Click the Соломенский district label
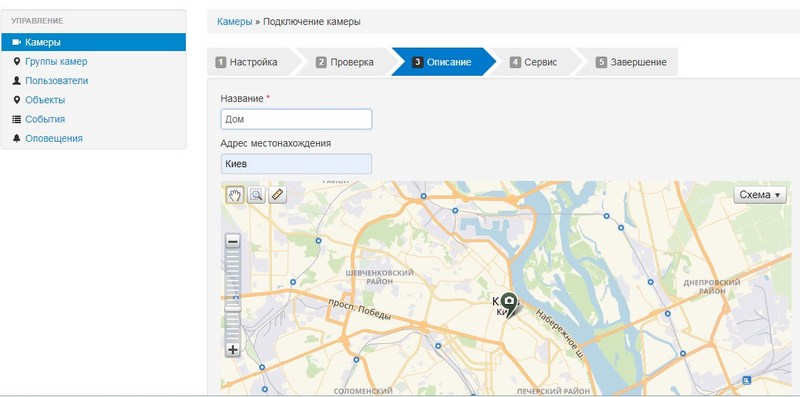This screenshot has height=397, width=800. [363, 391]
